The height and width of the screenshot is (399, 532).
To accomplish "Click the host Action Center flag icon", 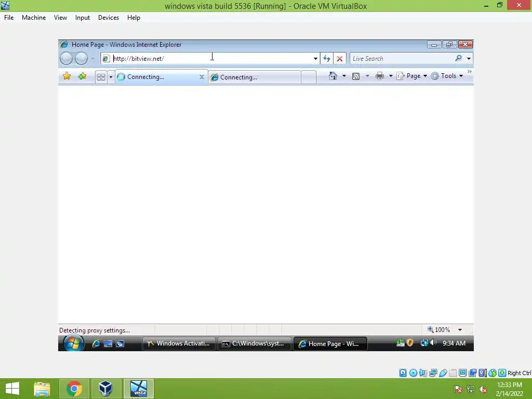I will tap(458, 389).
